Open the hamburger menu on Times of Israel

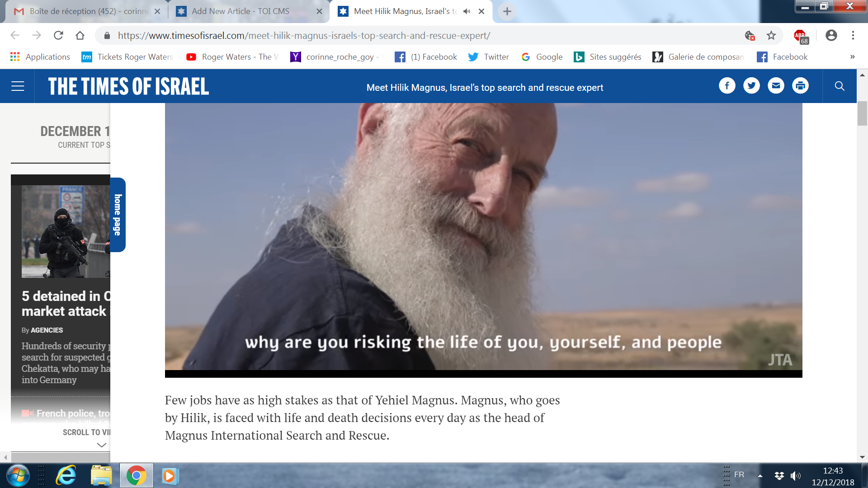click(x=18, y=86)
